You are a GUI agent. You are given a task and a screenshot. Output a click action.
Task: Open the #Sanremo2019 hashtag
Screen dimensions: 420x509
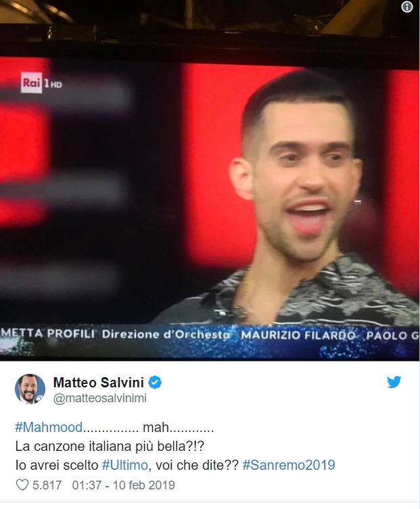click(289, 465)
